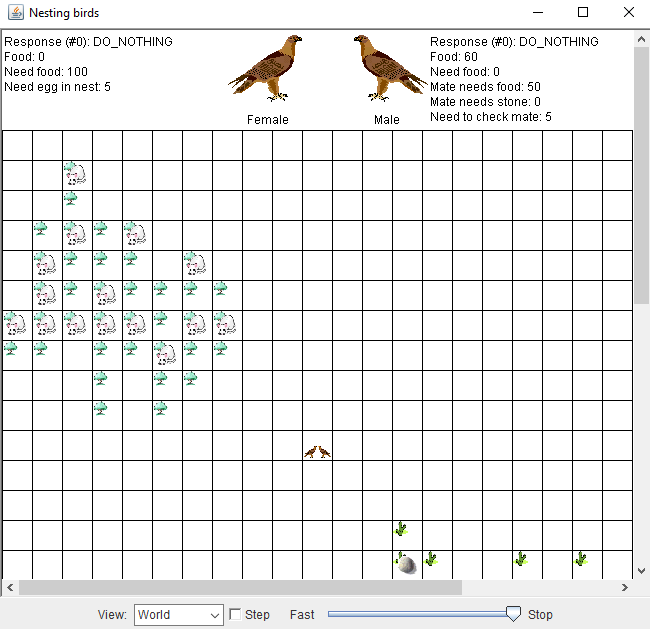650x629 pixels.
Task: Enable the Step checkbox
Action: click(235, 614)
